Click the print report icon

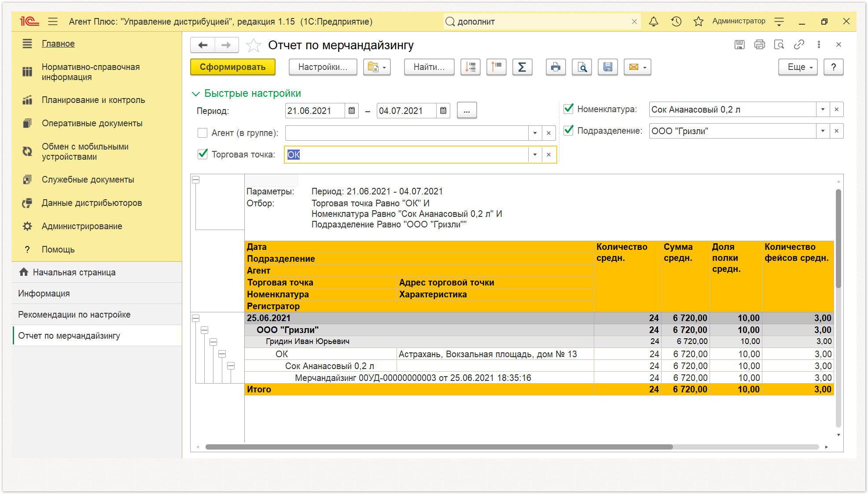click(555, 67)
